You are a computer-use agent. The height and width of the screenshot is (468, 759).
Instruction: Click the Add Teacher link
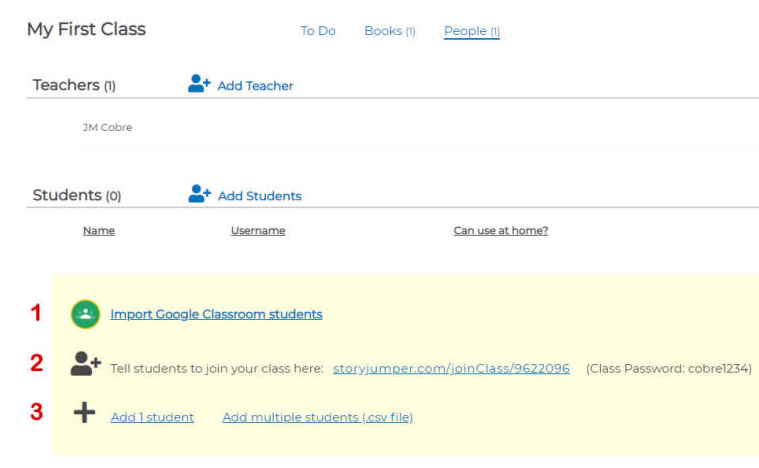click(x=255, y=86)
